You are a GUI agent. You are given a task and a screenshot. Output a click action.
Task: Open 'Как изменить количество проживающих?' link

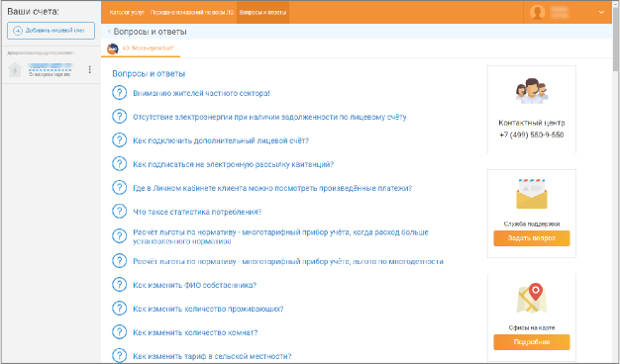(x=208, y=309)
